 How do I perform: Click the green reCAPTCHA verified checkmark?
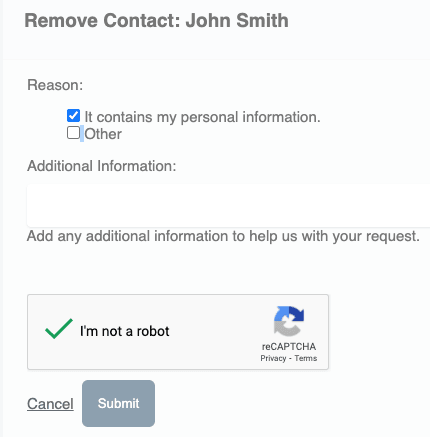(x=59, y=329)
